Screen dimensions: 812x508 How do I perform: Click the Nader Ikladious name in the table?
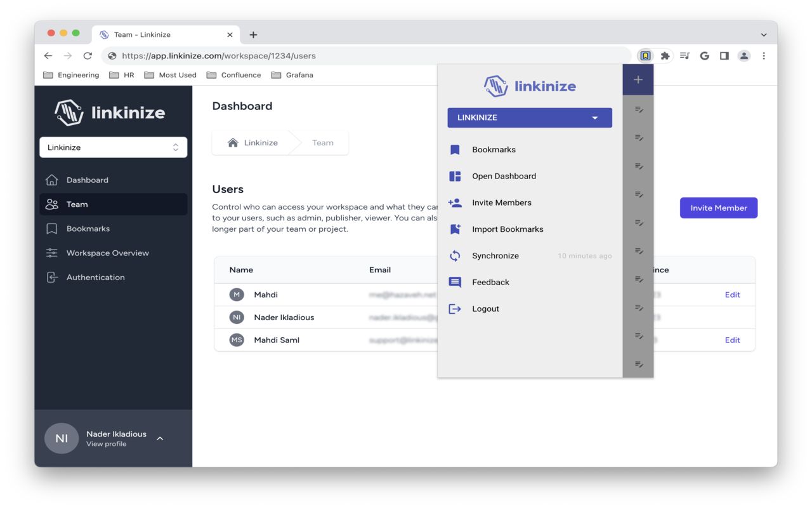[284, 317]
